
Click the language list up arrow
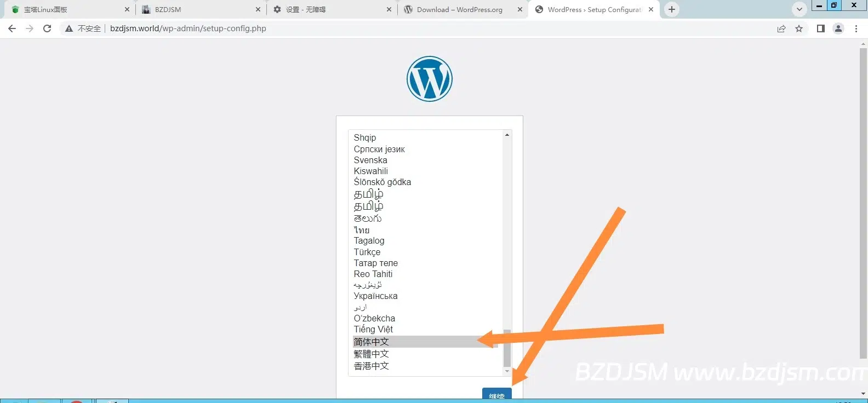(507, 135)
